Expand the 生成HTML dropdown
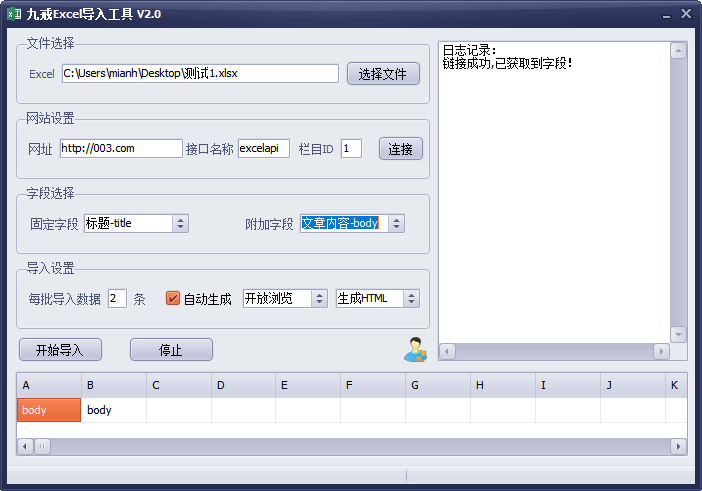 [x=411, y=299]
